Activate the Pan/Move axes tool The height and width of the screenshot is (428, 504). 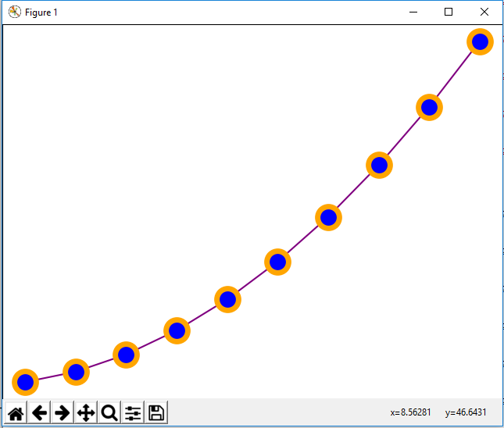pyautogui.click(x=86, y=412)
